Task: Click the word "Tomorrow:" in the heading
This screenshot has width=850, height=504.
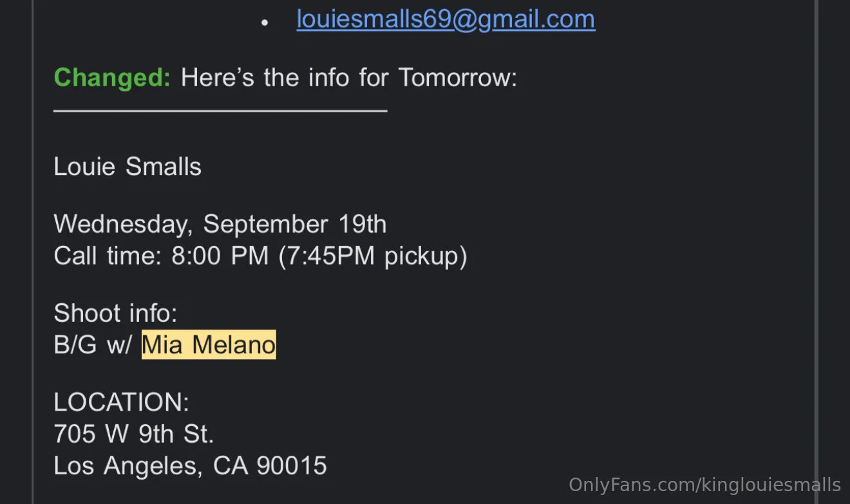Action: point(458,78)
